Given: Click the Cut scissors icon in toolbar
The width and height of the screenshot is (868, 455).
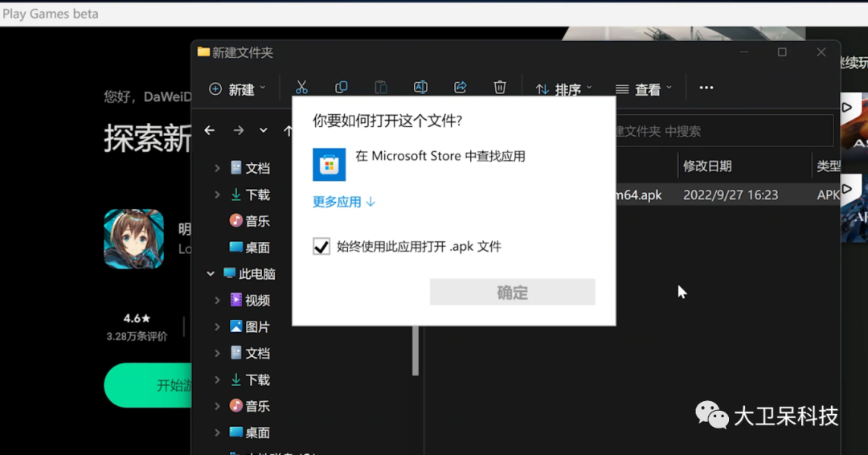Looking at the screenshot, I should tap(301, 88).
